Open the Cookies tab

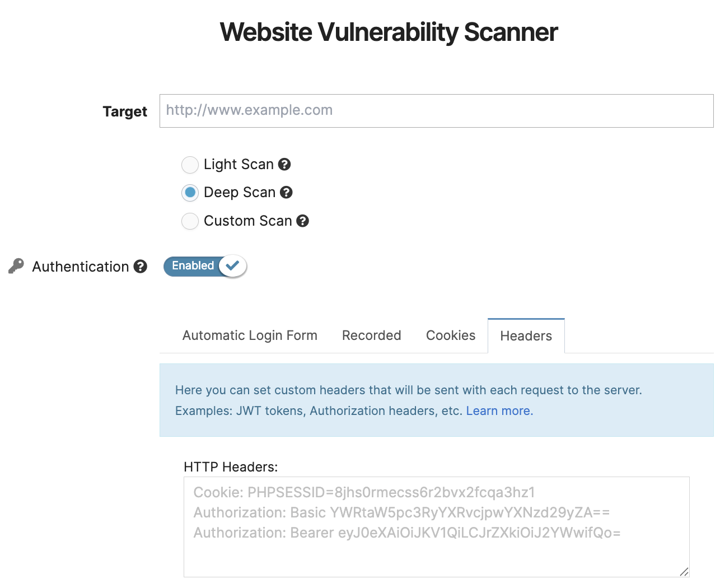(450, 335)
